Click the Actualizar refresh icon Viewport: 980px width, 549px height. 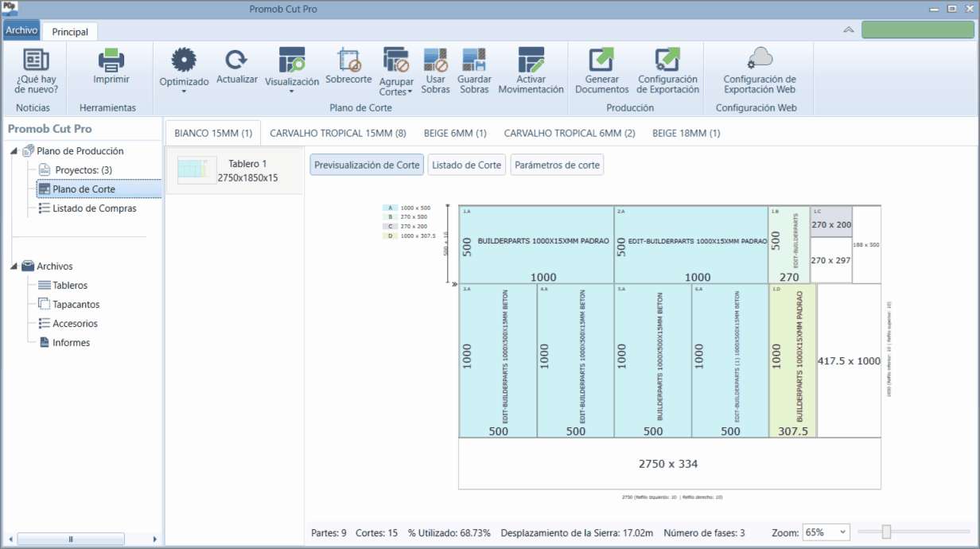[236, 60]
